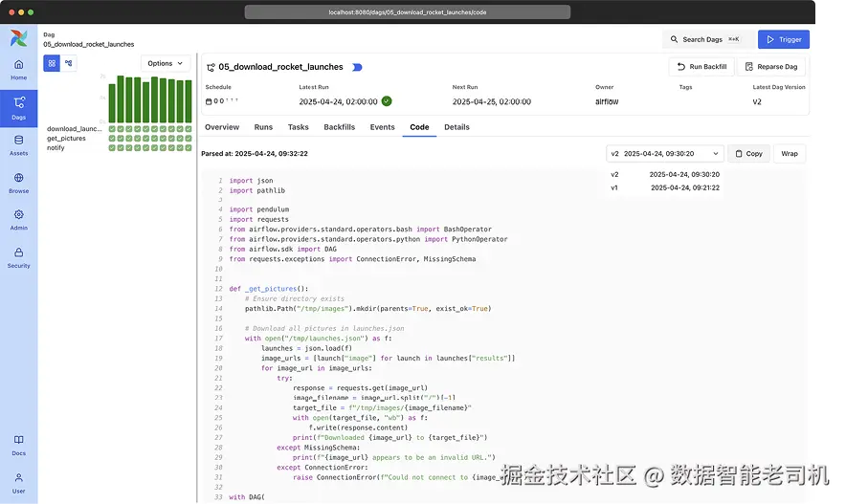This screenshot has height=504, width=846.
Task: Switch to the Events tab
Action: 382,127
